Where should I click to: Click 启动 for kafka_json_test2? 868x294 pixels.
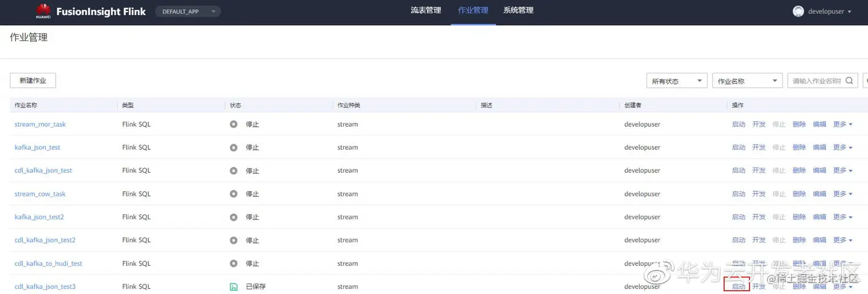coord(738,217)
